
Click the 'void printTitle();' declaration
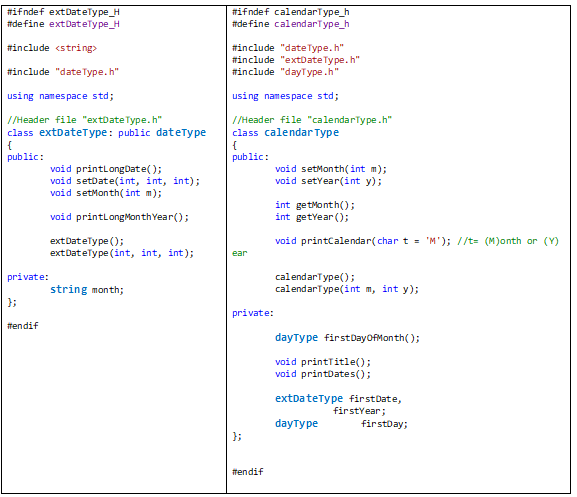point(323,362)
